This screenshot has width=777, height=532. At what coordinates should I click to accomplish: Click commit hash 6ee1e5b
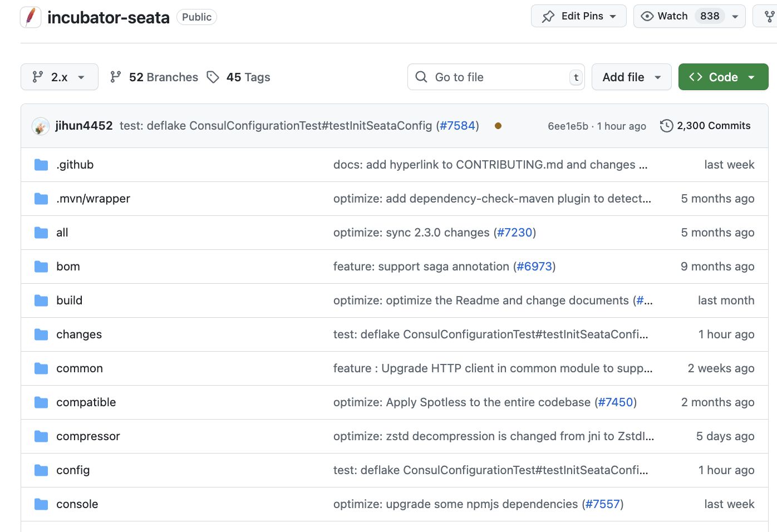coord(568,126)
